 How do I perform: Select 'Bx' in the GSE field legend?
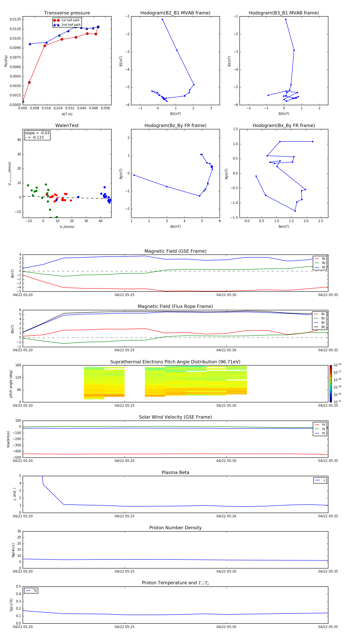tap(320, 259)
